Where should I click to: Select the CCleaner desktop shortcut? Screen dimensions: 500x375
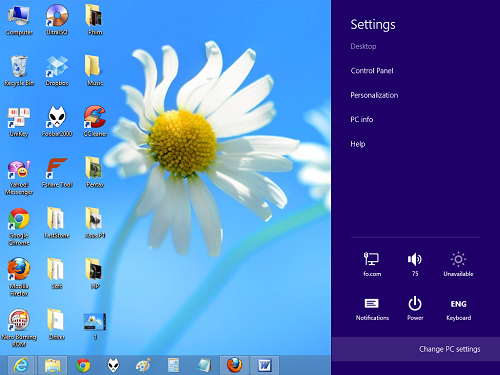pyautogui.click(x=95, y=122)
